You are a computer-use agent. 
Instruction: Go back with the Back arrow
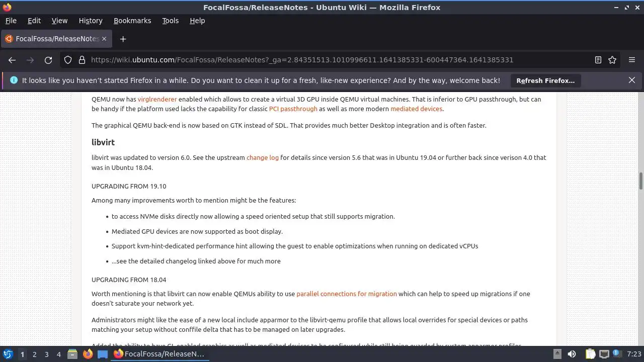click(x=12, y=60)
